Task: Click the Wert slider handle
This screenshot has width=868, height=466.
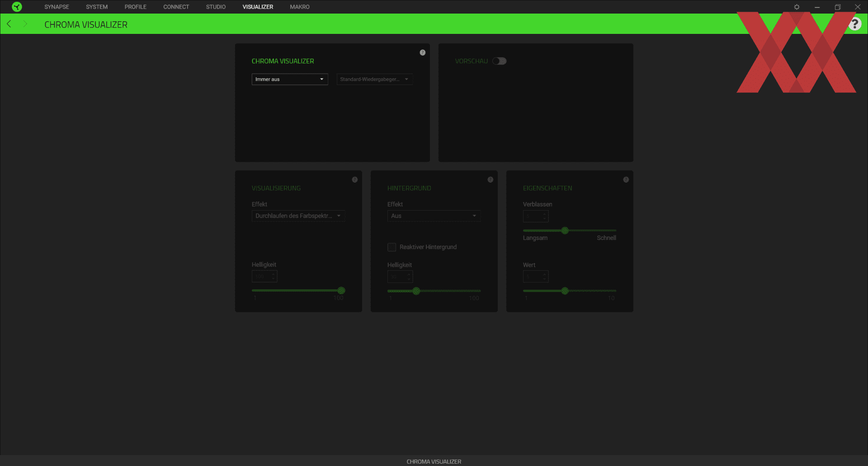Action: coord(565,291)
